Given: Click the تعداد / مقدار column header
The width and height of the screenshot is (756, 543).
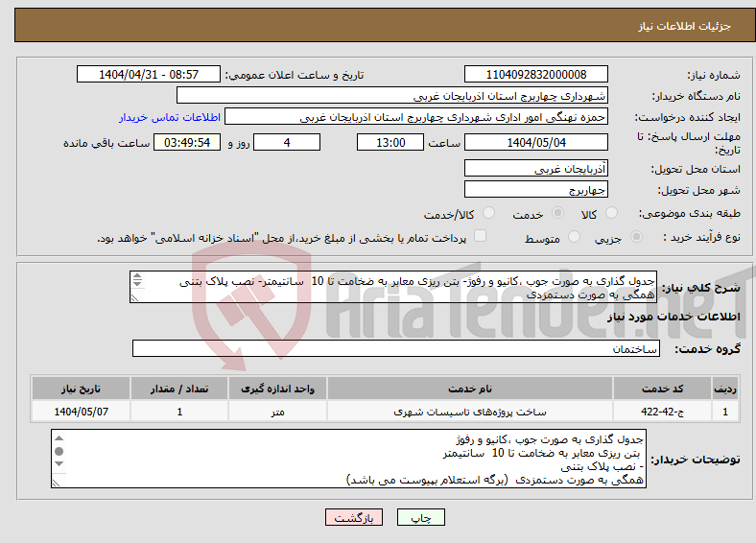Looking at the screenshot, I should pyautogui.click(x=179, y=389).
